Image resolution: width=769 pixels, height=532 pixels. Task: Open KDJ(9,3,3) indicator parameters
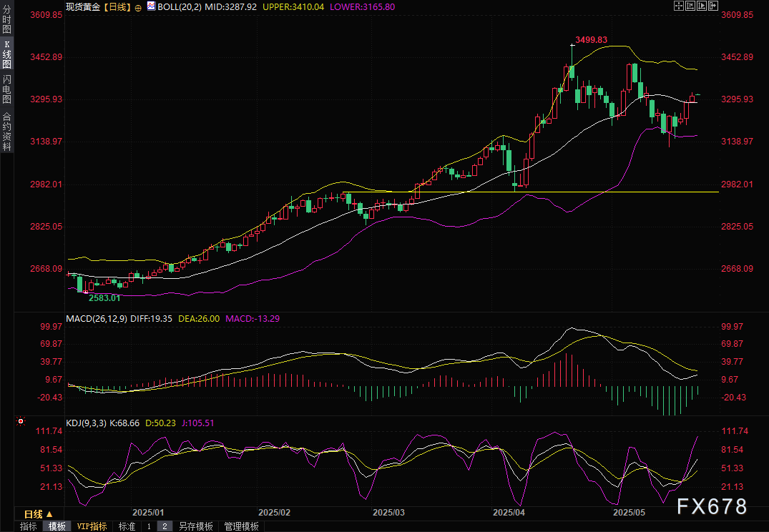[85, 423]
